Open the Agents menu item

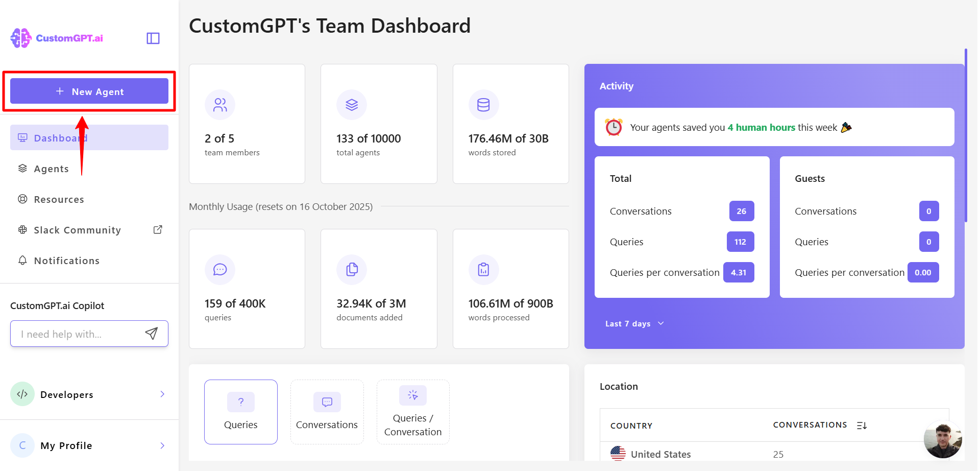(x=89, y=169)
